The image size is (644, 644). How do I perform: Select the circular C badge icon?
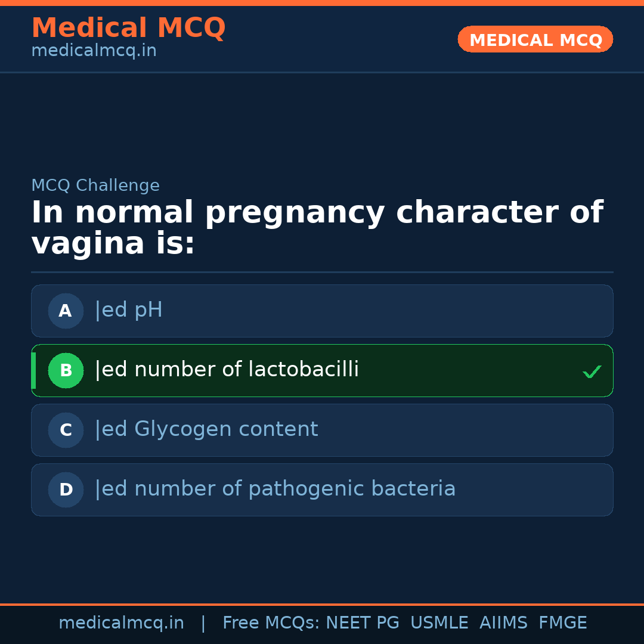pos(66,430)
